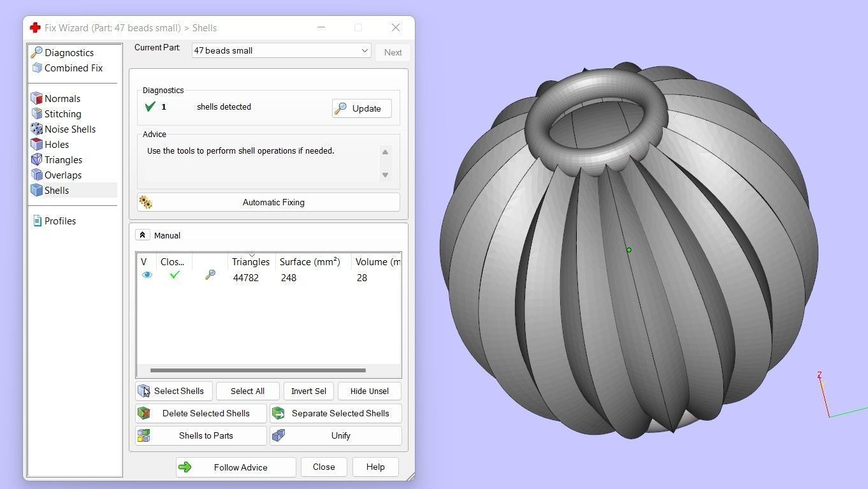Click the Surface (mm²) column header
The image size is (868, 489).
[310, 261]
